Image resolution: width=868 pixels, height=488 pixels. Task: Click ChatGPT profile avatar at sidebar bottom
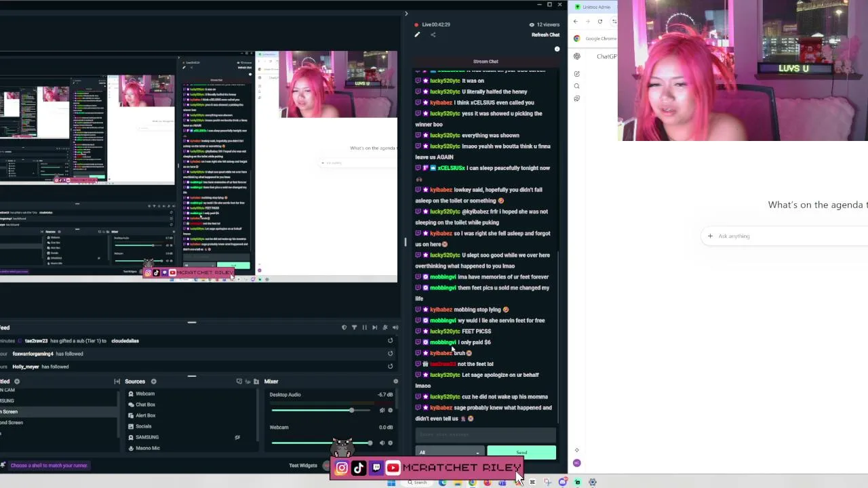click(577, 463)
